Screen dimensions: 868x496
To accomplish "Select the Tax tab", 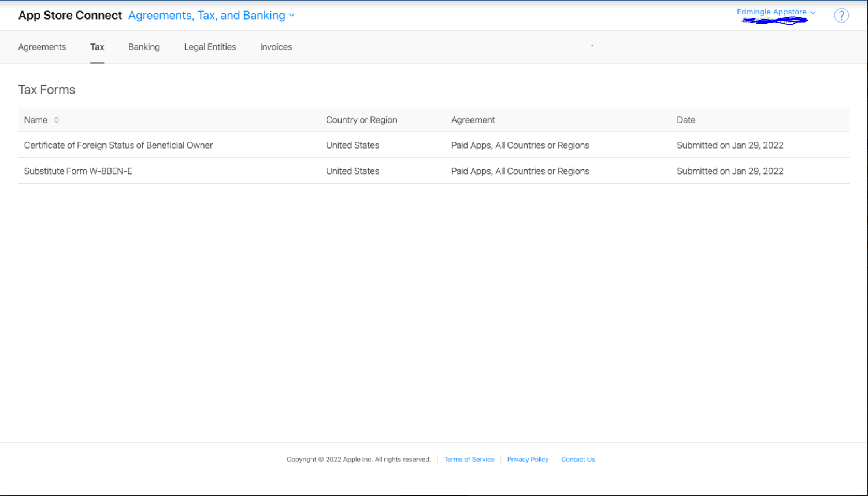I will [x=97, y=47].
